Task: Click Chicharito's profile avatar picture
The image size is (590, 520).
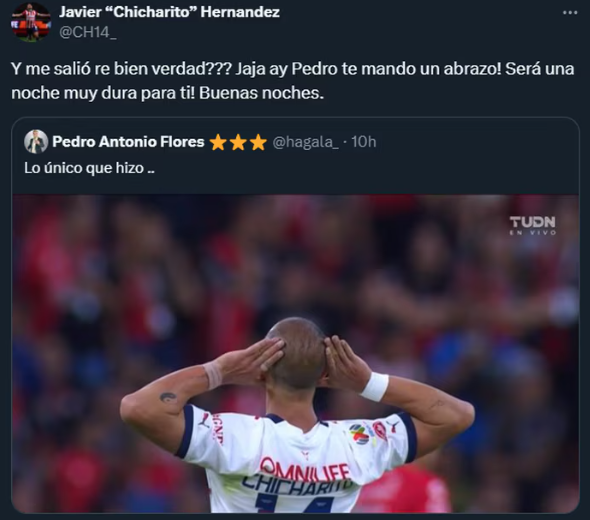Action: click(30, 22)
